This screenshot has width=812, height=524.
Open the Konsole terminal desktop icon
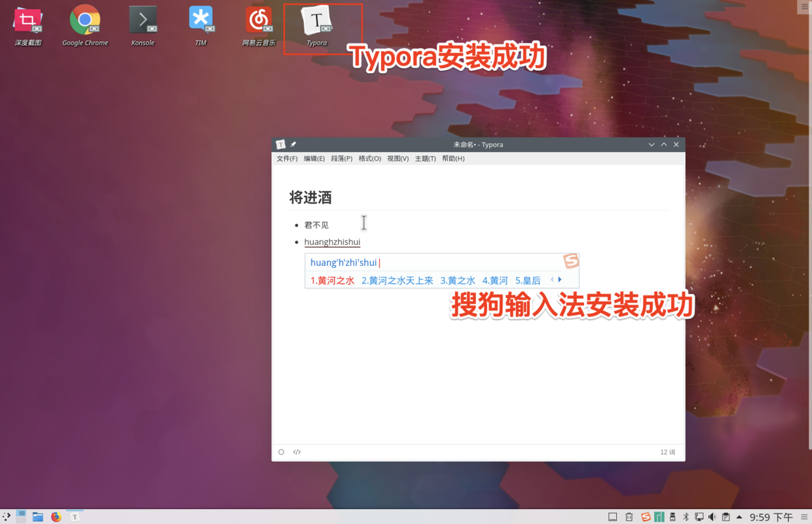coord(143,26)
